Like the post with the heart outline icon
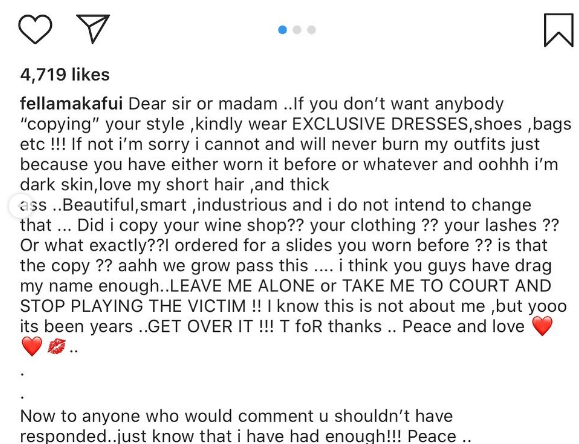Viewport: 579px width, 444px height. coord(35,29)
